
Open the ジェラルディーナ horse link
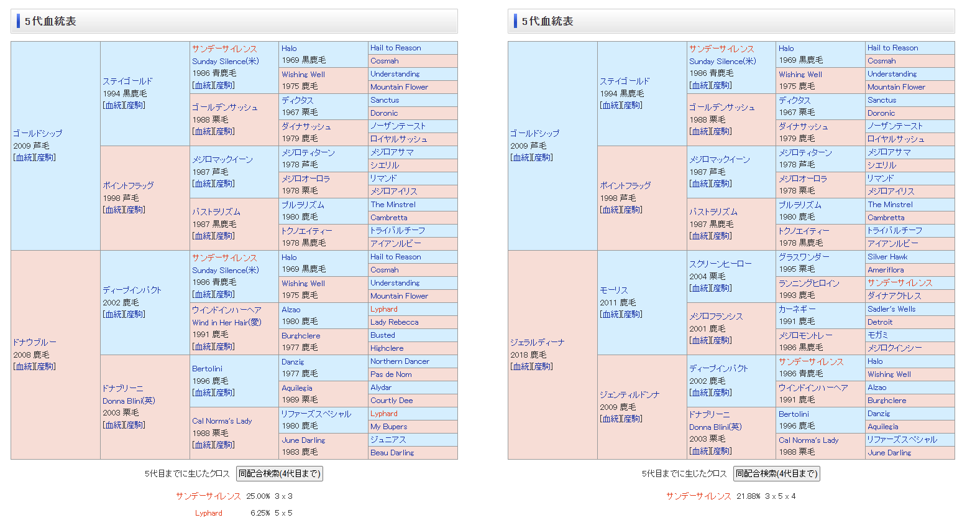tap(537, 342)
